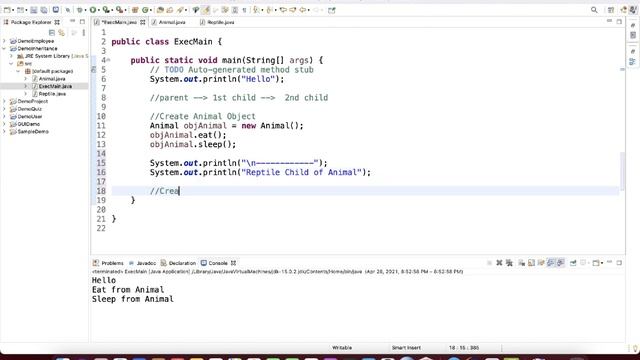The height and width of the screenshot is (360, 640).
Task: Go to next annotation icon
Action: (x=257, y=10)
